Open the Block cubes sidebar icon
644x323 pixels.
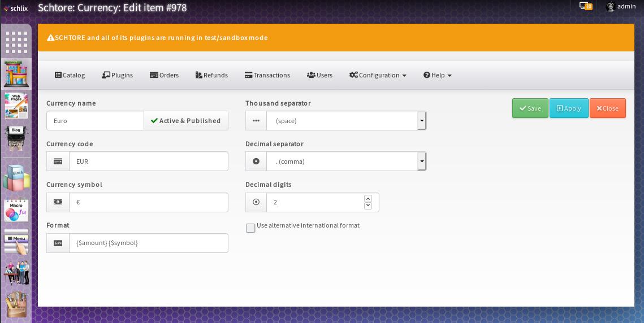16,178
